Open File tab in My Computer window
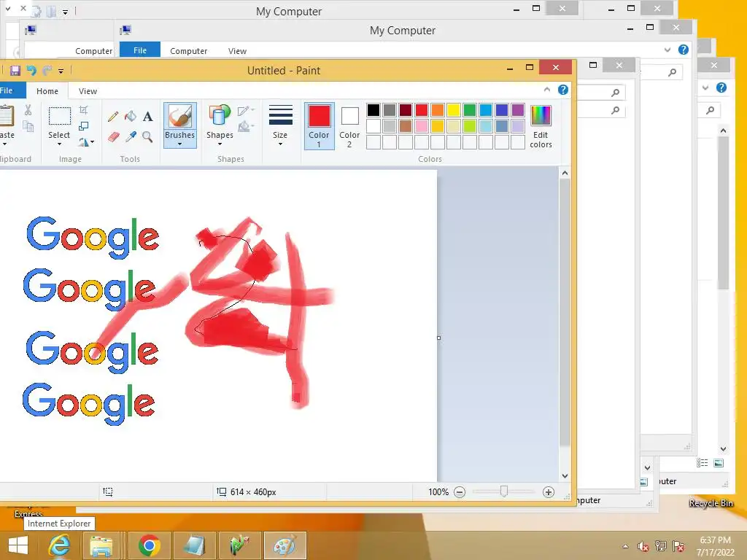This screenshot has width=747, height=560. coord(140,50)
